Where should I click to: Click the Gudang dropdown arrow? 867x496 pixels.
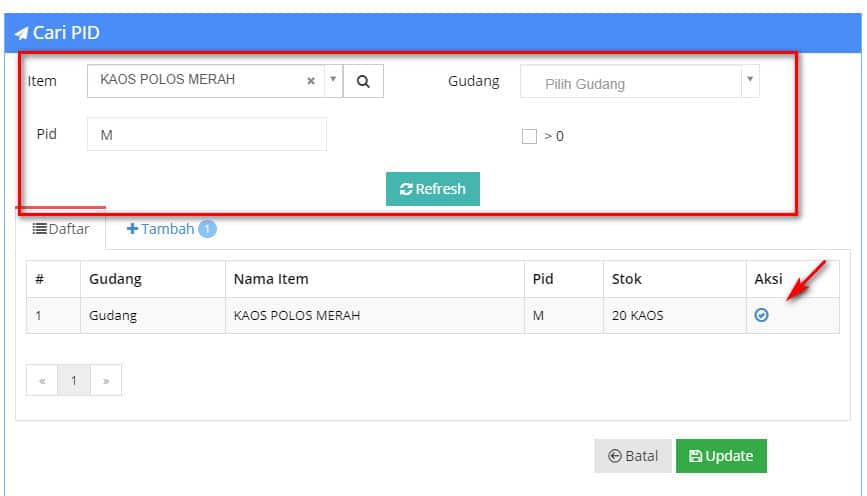click(x=750, y=80)
